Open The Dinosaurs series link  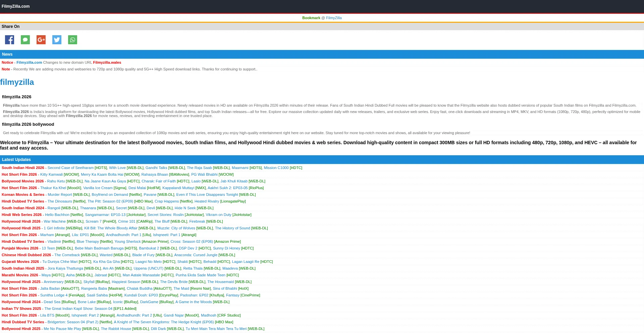(x=60, y=201)
